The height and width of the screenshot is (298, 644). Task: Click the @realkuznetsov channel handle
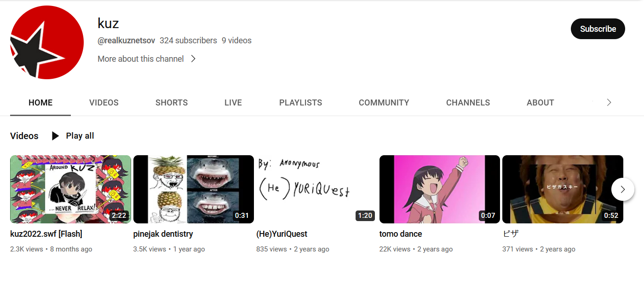click(x=126, y=41)
